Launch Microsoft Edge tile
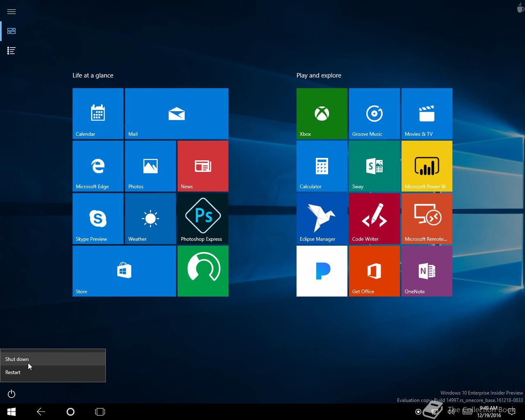Image resolution: width=525 pixels, height=420 pixels. (98, 166)
